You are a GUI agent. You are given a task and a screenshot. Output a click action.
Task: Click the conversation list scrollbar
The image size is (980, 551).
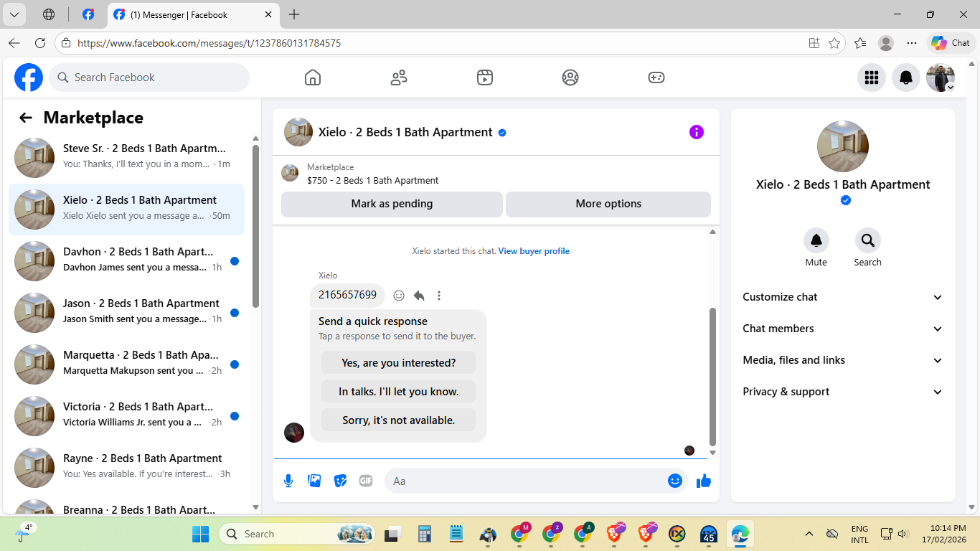tap(256, 226)
